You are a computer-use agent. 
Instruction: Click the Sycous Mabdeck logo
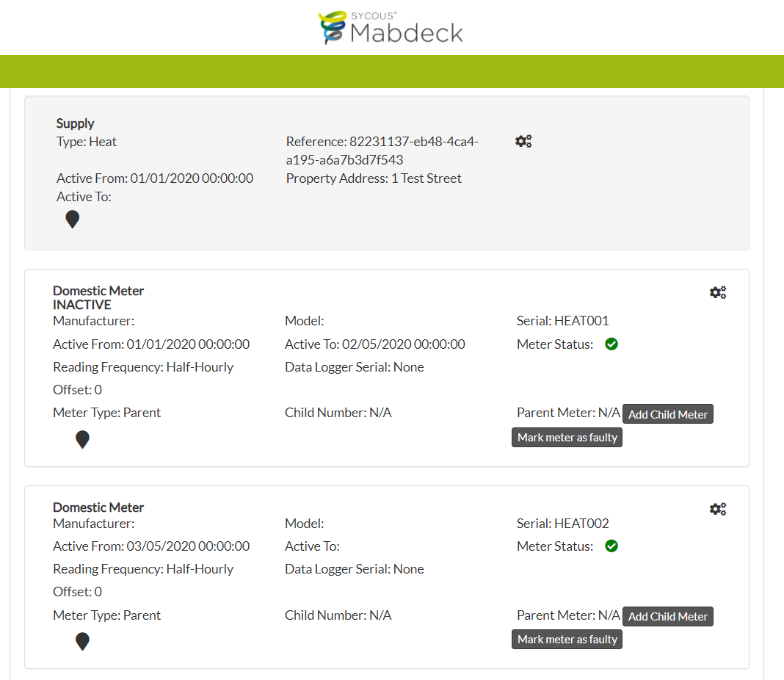[391, 27]
